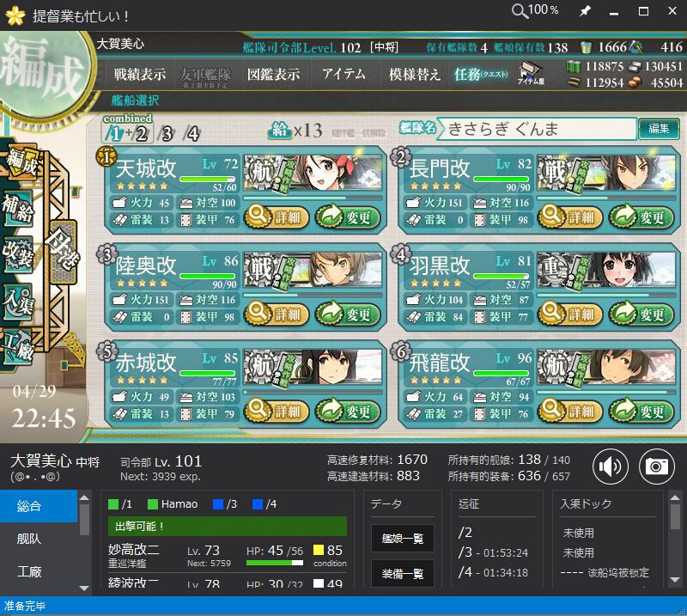The height and width of the screenshot is (616, 687).
Task: Click the 出撃可能！ green status bar
Action: tap(228, 526)
